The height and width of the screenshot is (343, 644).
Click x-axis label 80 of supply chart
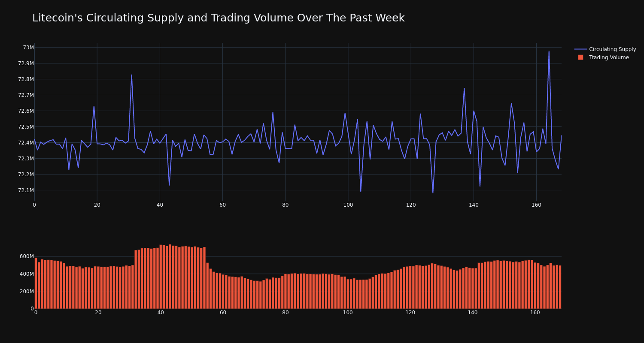[286, 205]
